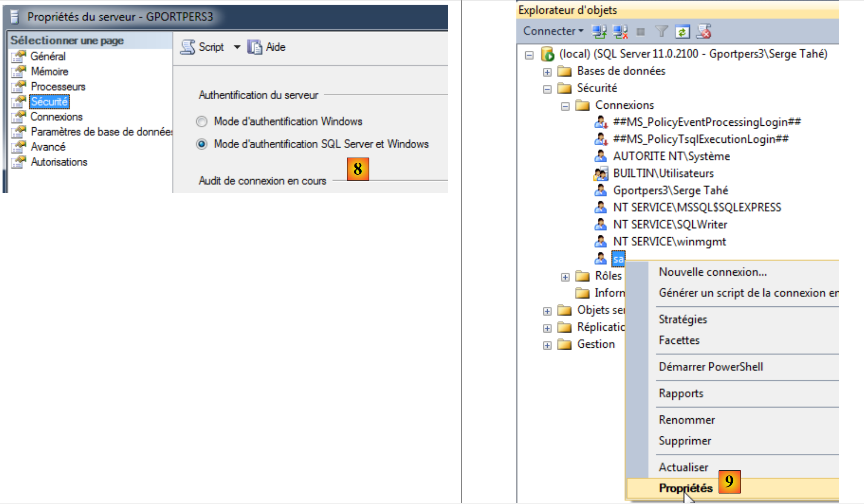Open the Script dropdown arrow
The width and height of the screenshot is (864, 504).
pos(237,47)
